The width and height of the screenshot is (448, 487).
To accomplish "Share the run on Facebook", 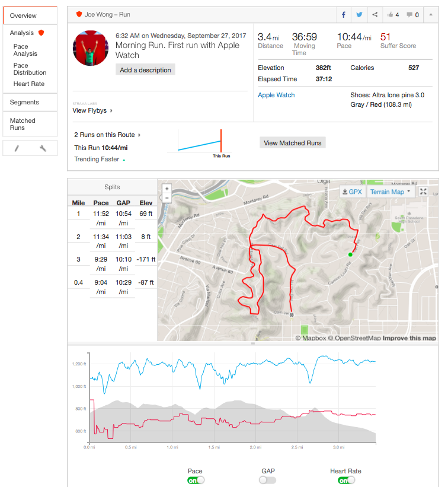I will click(344, 15).
